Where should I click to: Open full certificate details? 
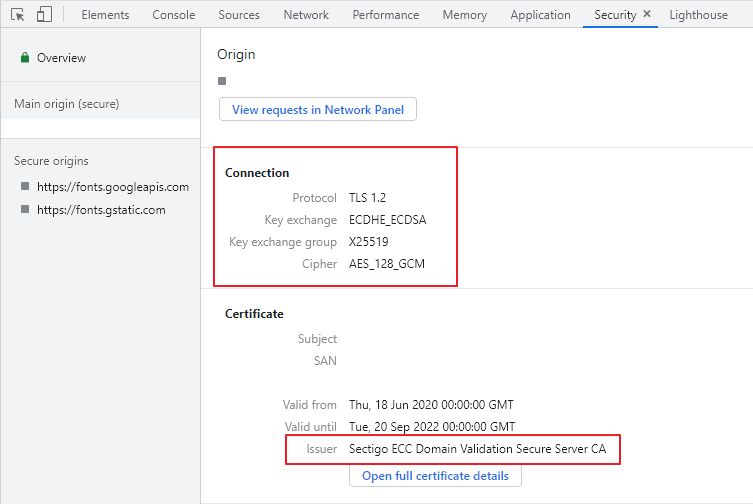click(x=435, y=476)
